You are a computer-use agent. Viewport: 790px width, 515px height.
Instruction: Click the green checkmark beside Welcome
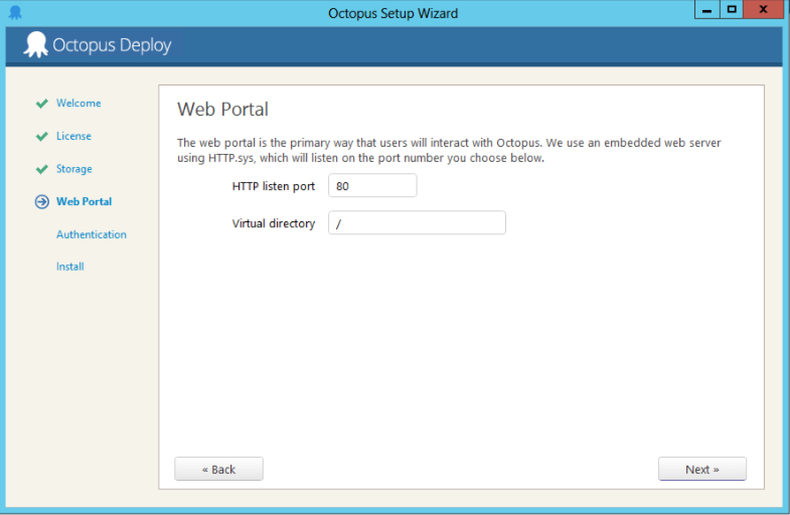point(42,103)
